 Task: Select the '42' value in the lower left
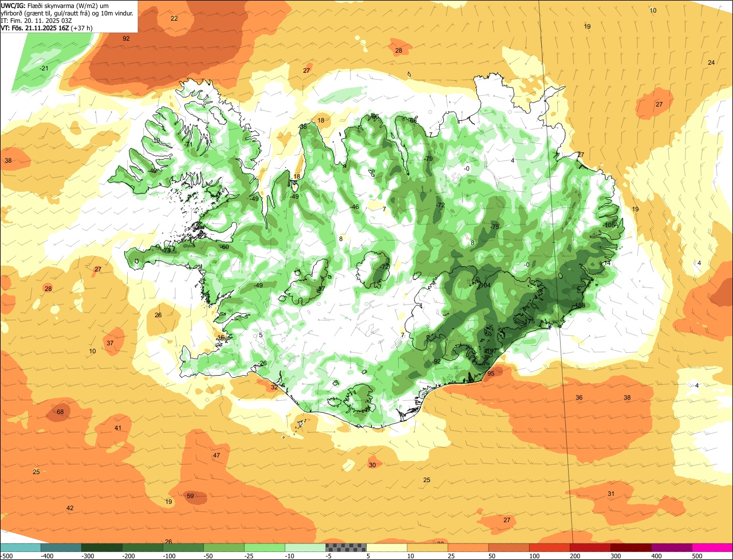[70, 508]
